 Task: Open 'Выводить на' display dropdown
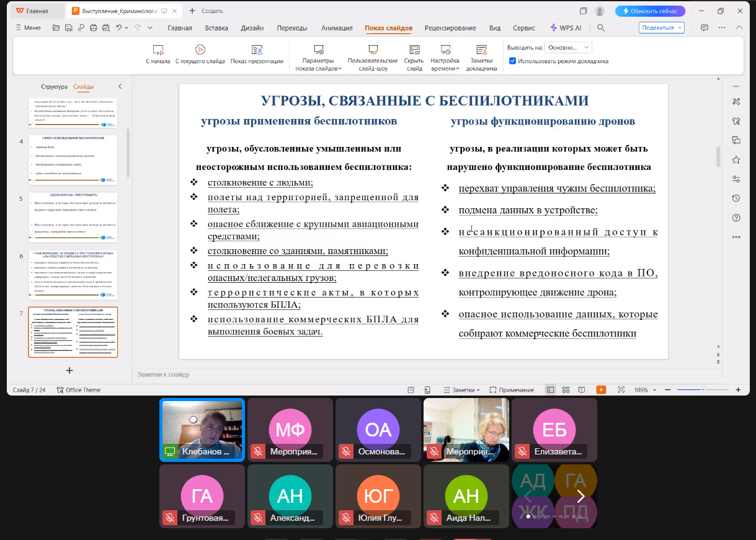569,47
